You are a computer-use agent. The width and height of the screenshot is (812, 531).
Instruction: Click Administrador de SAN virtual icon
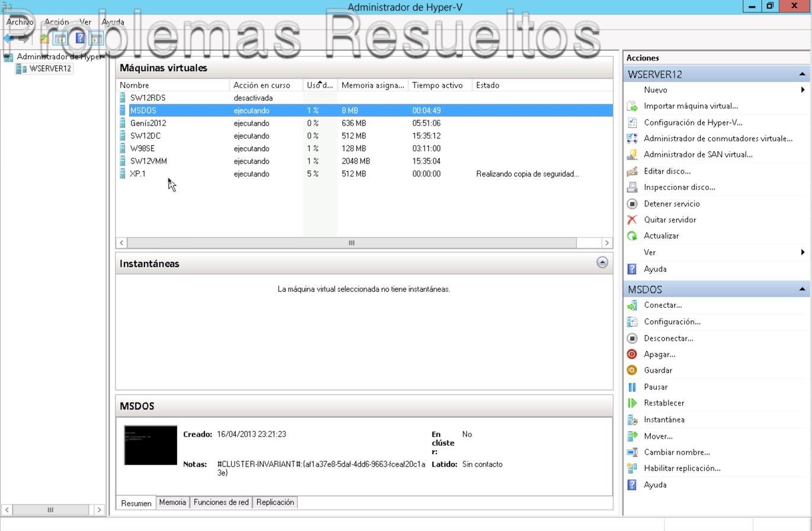632,155
